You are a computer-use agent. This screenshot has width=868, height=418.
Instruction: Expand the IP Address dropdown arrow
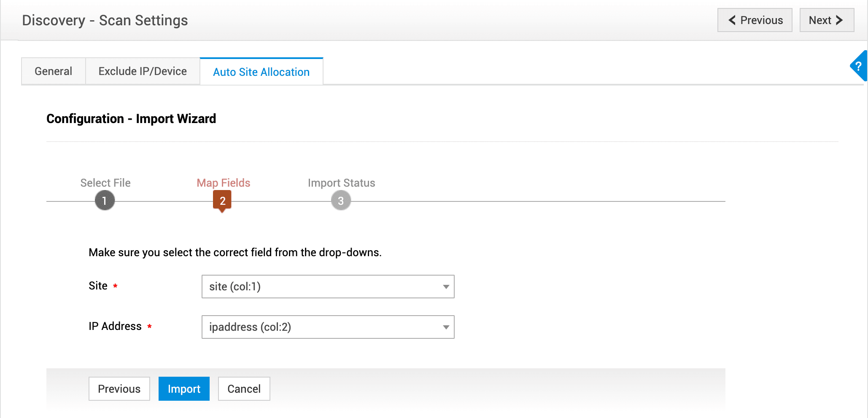(x=445, y=327)
